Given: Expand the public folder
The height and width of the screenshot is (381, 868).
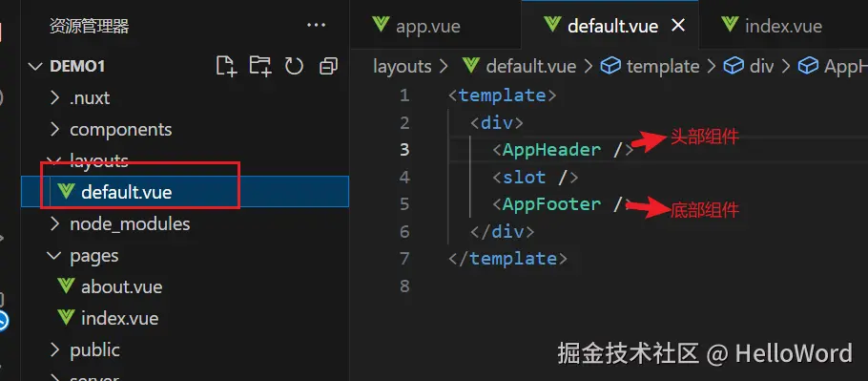Looking at the screenshot, I should pos(185,349).
